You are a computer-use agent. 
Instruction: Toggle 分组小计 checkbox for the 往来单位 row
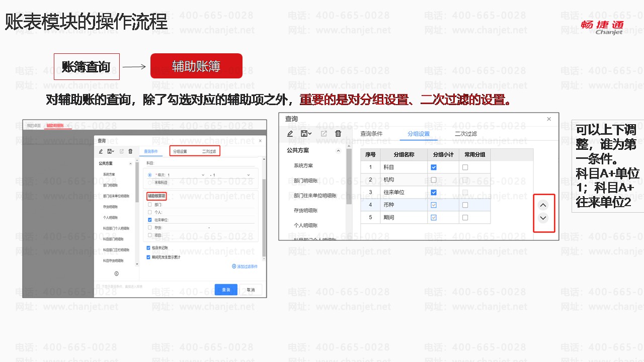pyautogui.click(x=434, y=193)
